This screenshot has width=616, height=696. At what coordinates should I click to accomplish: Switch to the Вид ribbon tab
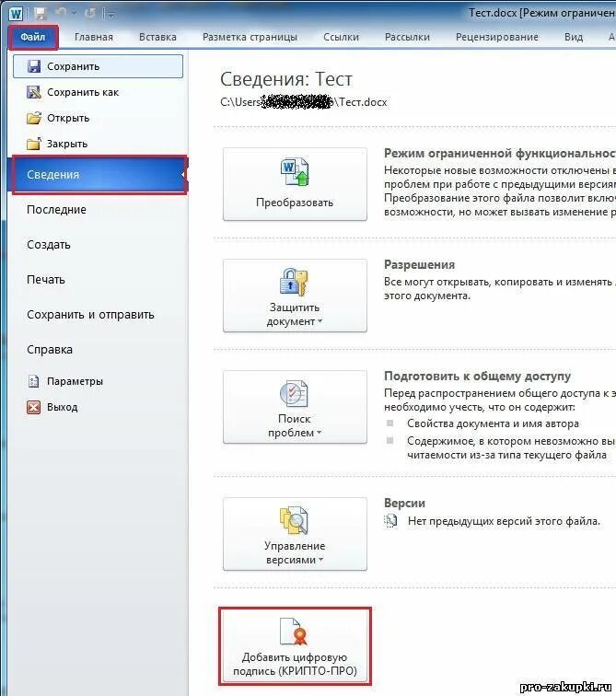574,37
